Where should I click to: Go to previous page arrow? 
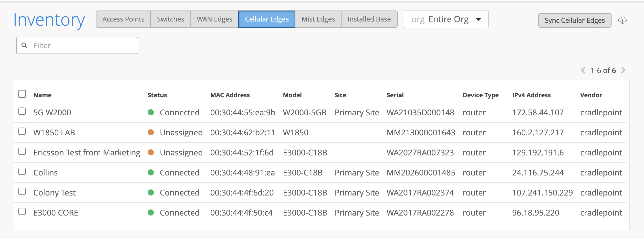click(x=583, y=70)
